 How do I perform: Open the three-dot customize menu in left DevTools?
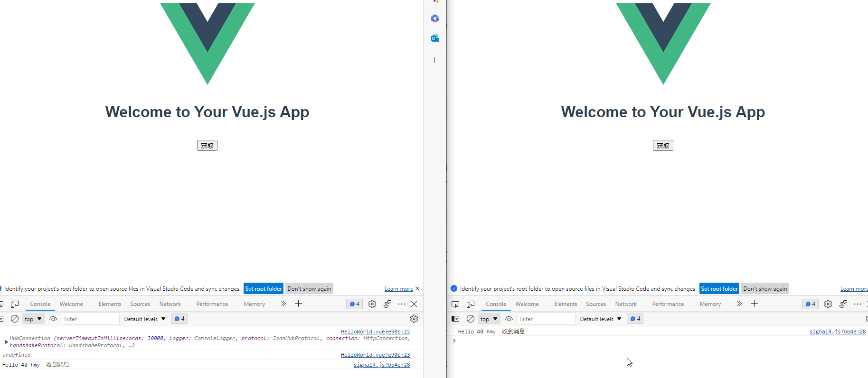(402, 304)
